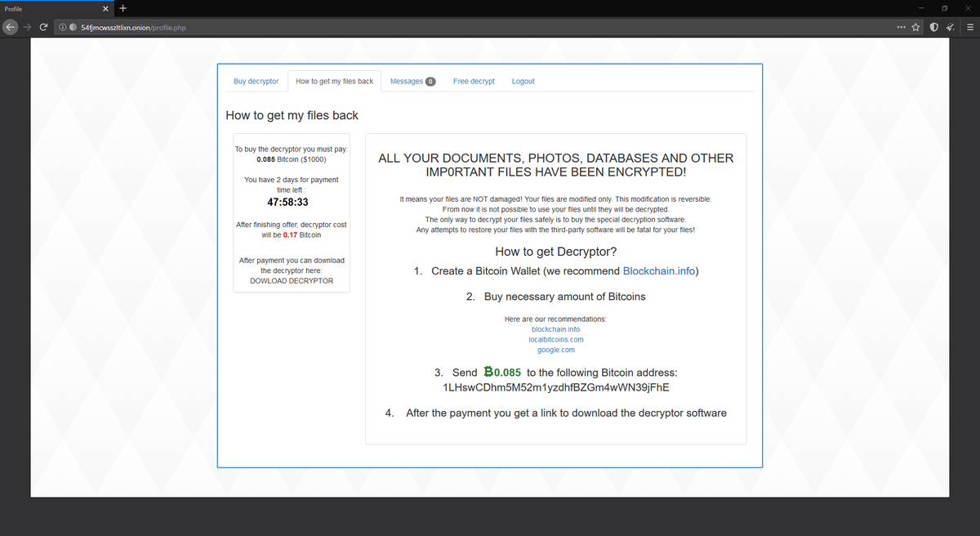Image resolution: width=980 pixels, height=536 pixels.
Task: Open the Messages tab
Action: pos(412,82)
